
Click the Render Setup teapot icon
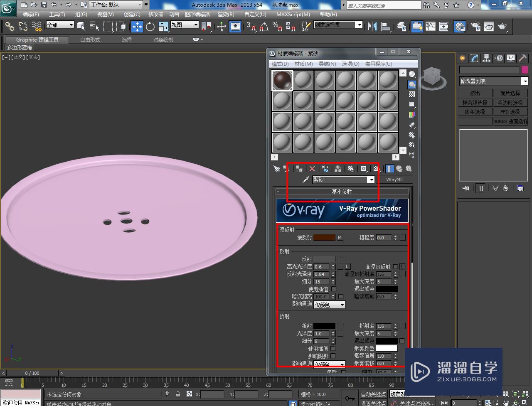click(x=476, y=27)
